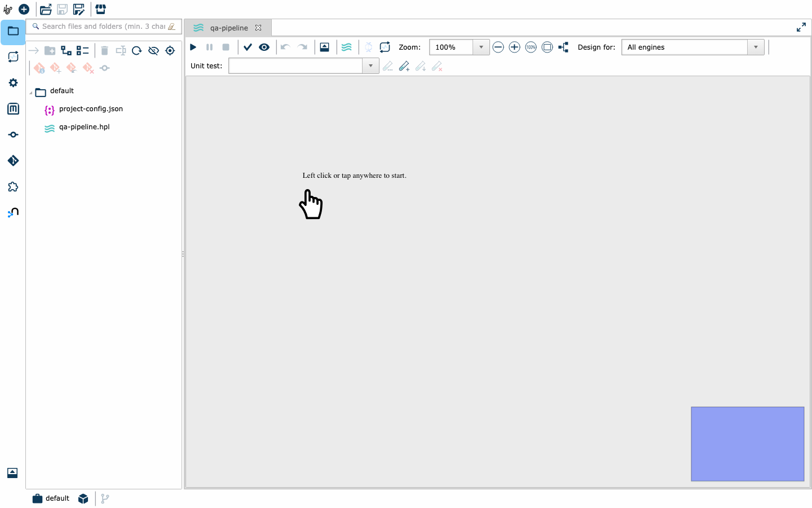Select the qa-pipeline tab

click(x=228, y=28)
